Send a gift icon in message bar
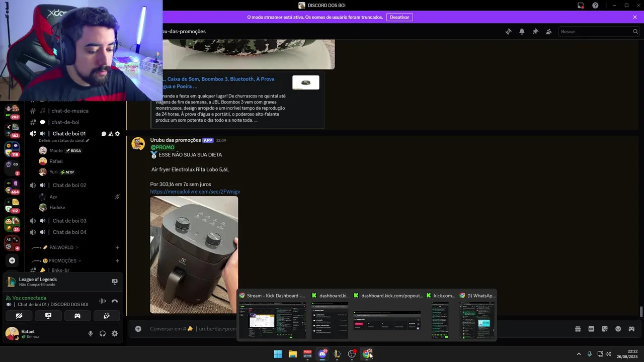This screenshot has height=362, width=644. click(578, 329)
